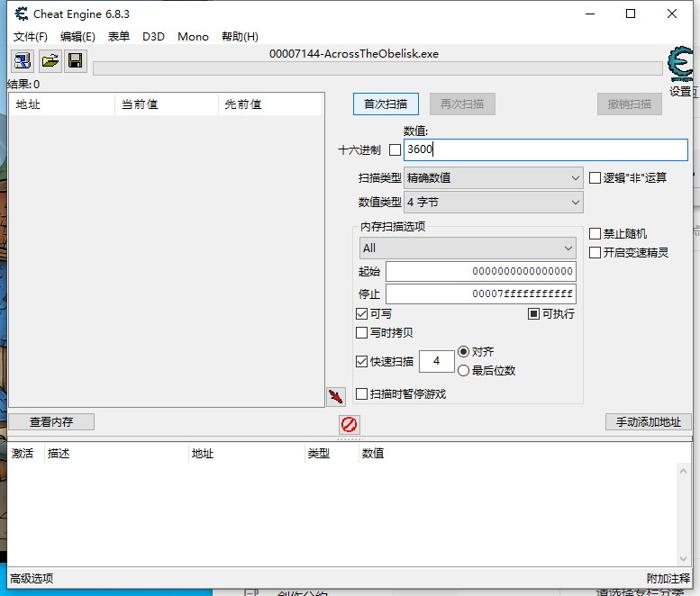Click the 设置 label under the logo
The width and height of the screenshot is (700, 596).
pos(680,92)
